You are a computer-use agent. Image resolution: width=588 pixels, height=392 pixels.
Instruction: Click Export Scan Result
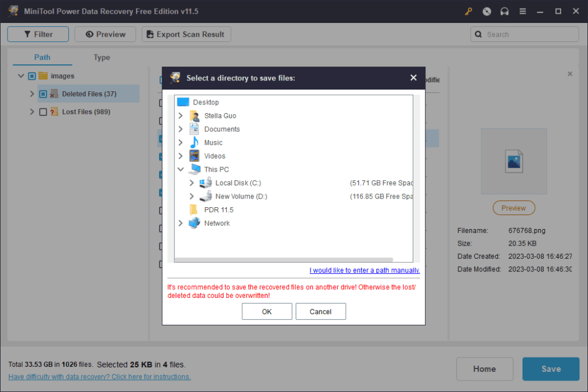(187, 34)
